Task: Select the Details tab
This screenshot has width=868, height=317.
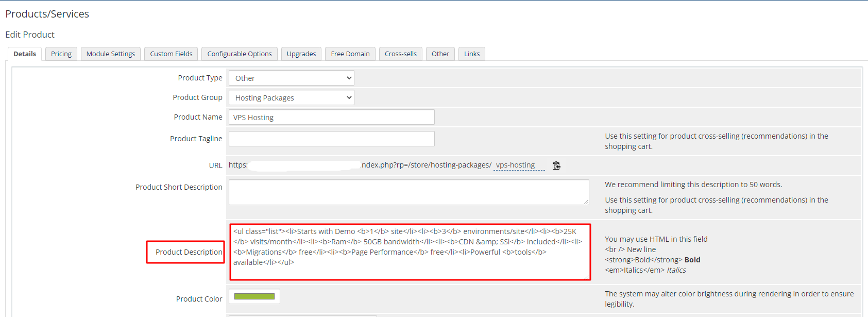Action: [25, 54]
